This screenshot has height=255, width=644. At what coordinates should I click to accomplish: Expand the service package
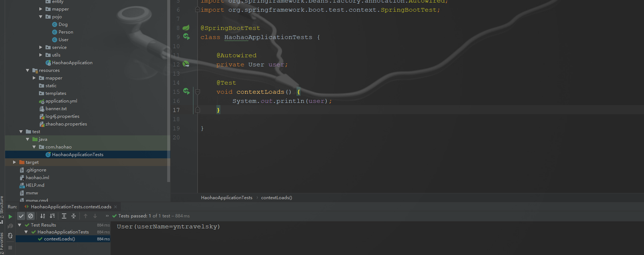41,47
